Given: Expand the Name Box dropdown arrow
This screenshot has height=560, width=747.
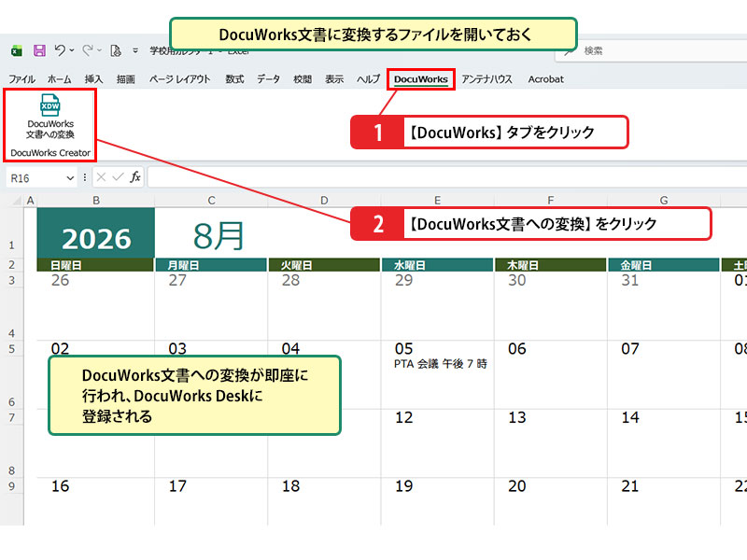Looking at the screenshot, I should (x=70, y=178).
